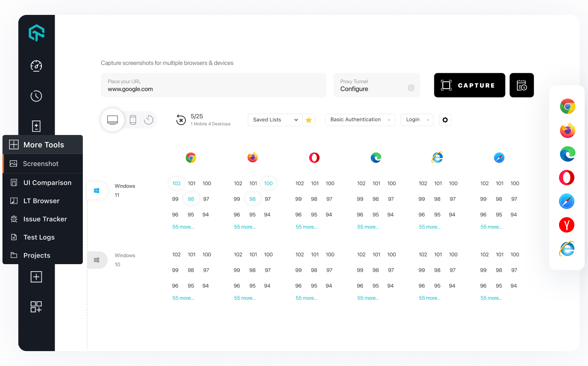Click the reset selections icon near 5/25
Screen dimensions: 588x366
181,120
